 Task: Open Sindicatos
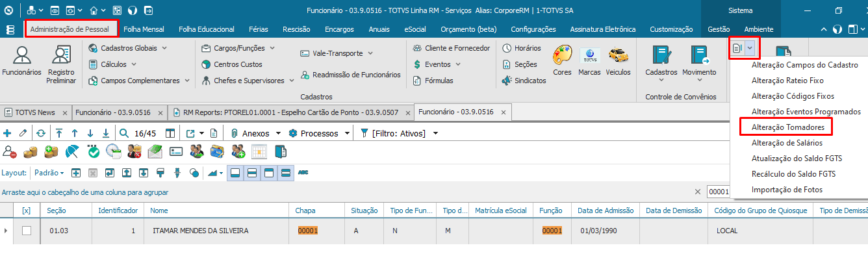(x=524, y=81)
